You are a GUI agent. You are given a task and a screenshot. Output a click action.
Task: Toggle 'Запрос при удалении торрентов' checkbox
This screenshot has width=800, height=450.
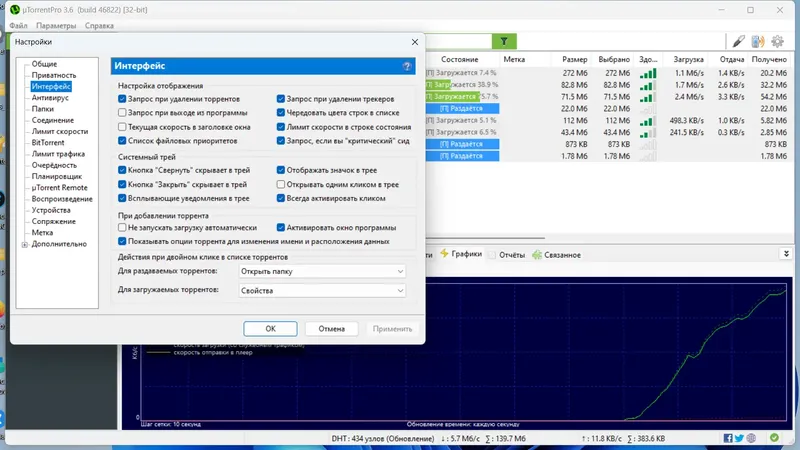pyautogui.click(x=122, y=99)
